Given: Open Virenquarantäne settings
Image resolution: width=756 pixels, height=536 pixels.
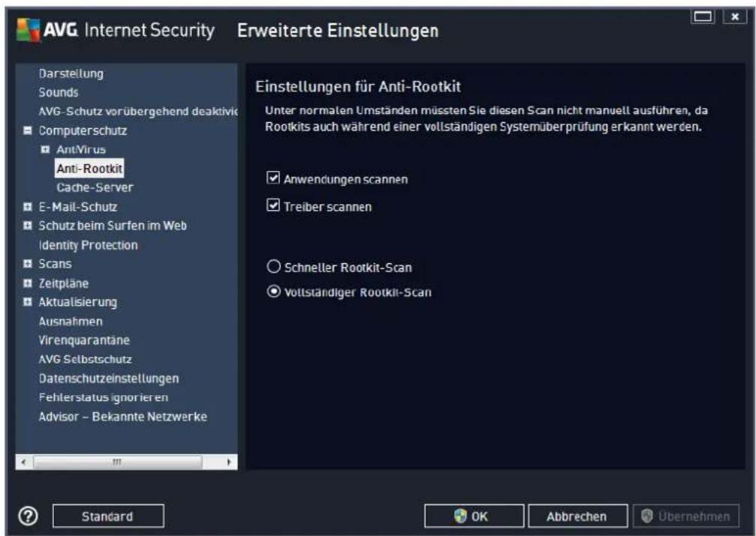Looking at the screenshot, I should (84, 340).
